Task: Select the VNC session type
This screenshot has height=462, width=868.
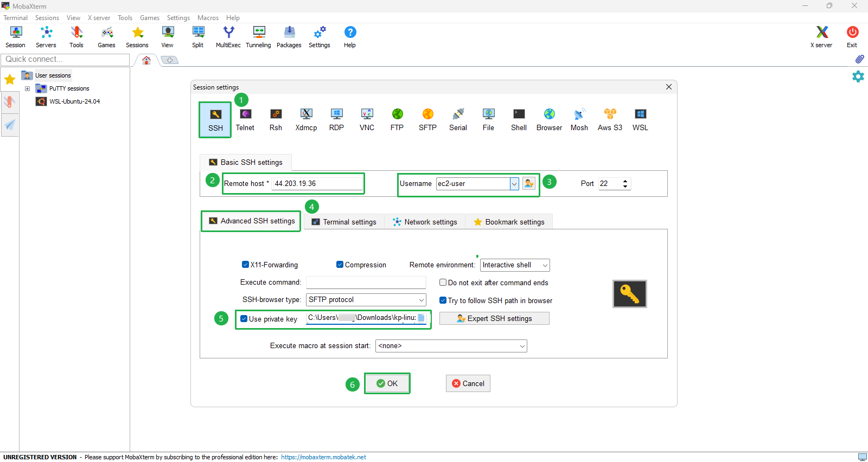Action: [367, 120]
